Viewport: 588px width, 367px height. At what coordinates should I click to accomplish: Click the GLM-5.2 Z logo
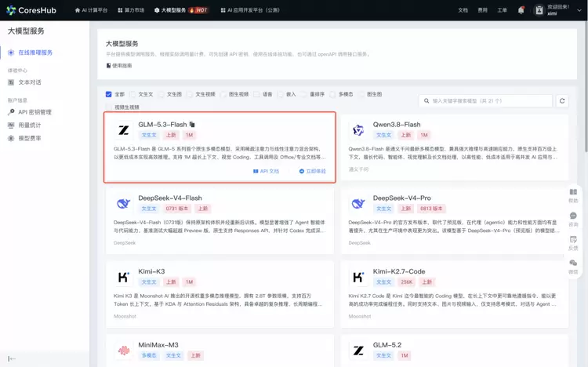point(358,351)
